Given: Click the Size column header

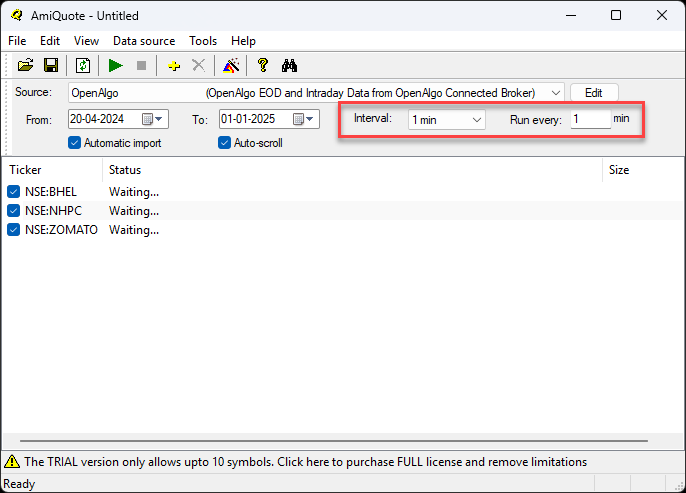Looking at the screenshot, I should [x=644, y=170].
